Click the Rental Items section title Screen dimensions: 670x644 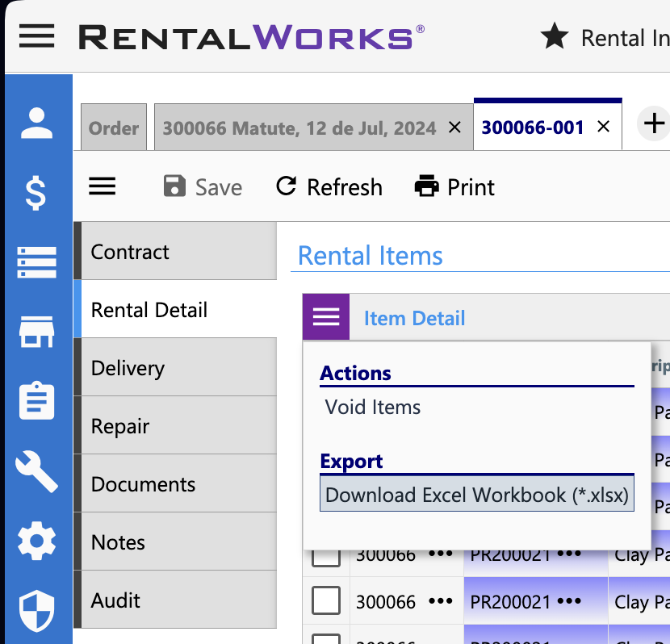[370, 255]
